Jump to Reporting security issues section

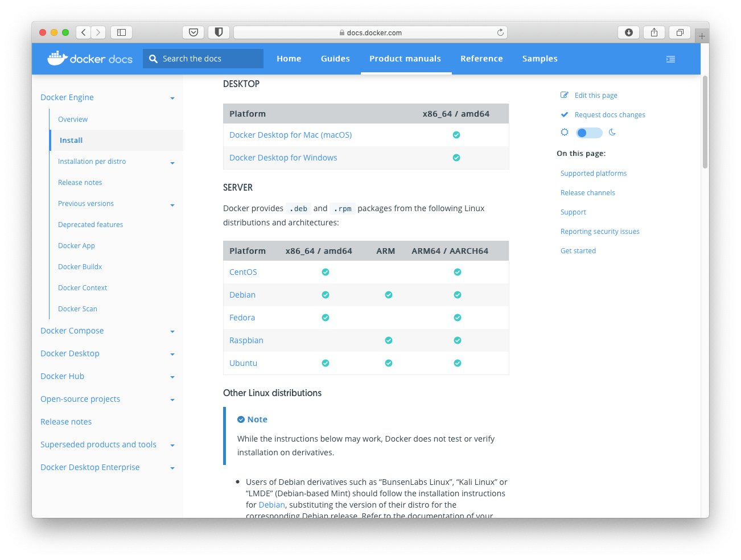click(600, 232)
